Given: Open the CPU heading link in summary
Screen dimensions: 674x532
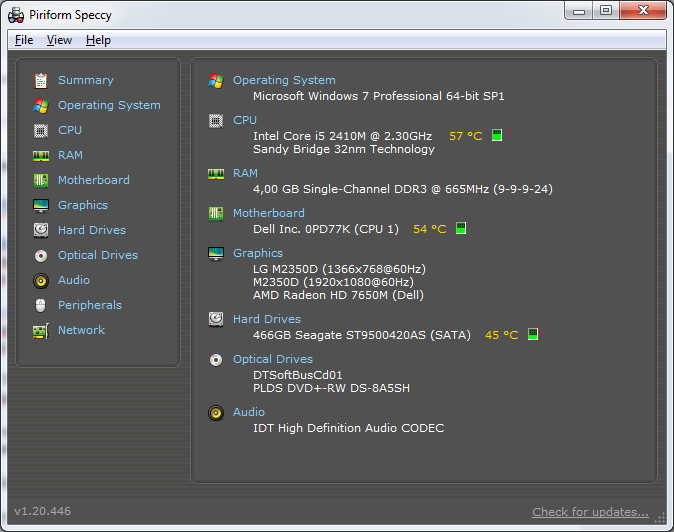Looking at the screenshot, I should 245,120.
